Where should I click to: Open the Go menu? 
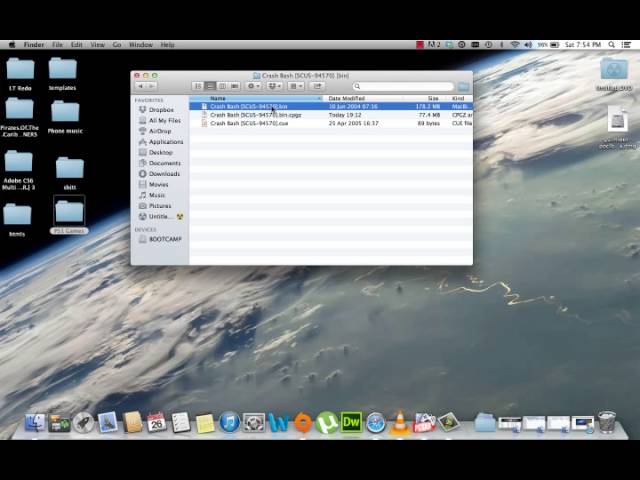point(117,45)
